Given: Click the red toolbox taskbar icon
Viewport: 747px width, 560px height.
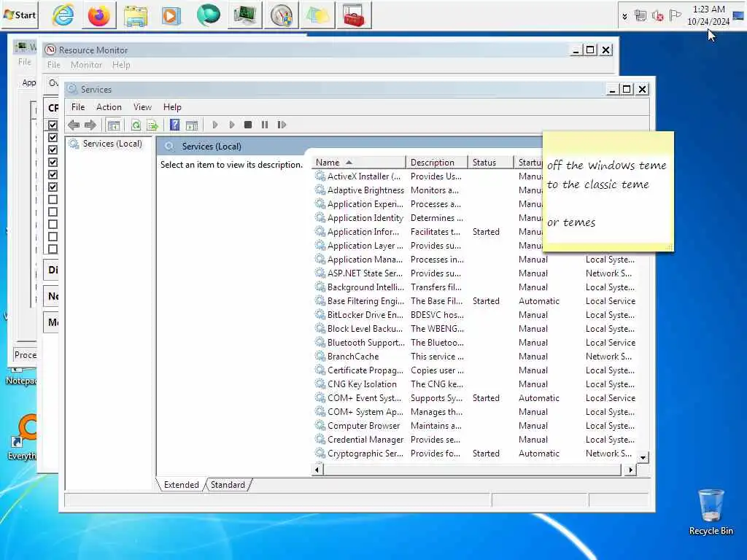Looking at the screenshot, I should pos(354,15).
